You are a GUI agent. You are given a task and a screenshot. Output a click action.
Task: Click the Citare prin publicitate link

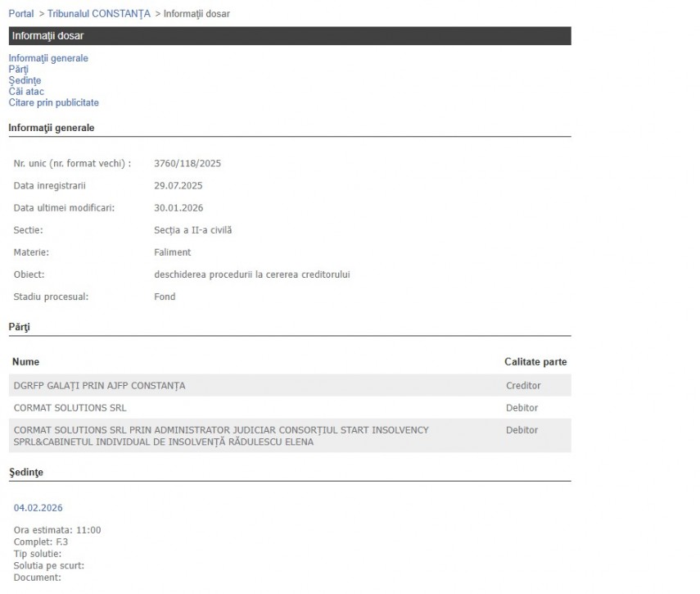[x=53, y=102]
